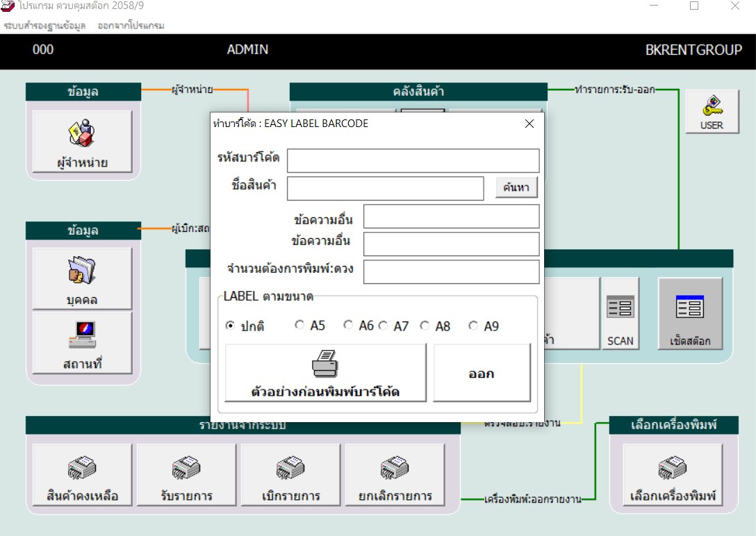
Task: Click the ตัวอย่างก่อนพิมพ์บาร์โค้ด preview button
Action: (x=325, y=372)
